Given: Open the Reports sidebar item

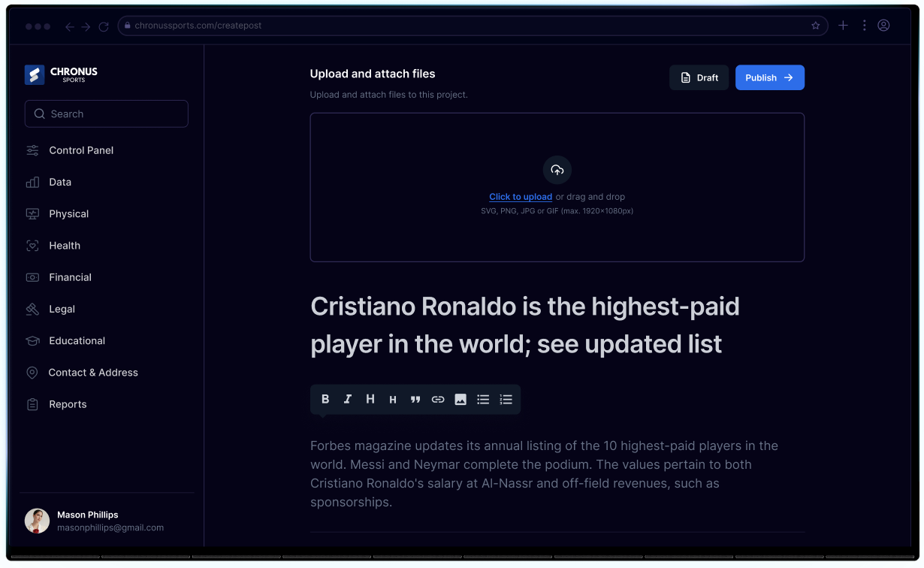Looking at the screenshot, I should (x=68, y=404).
